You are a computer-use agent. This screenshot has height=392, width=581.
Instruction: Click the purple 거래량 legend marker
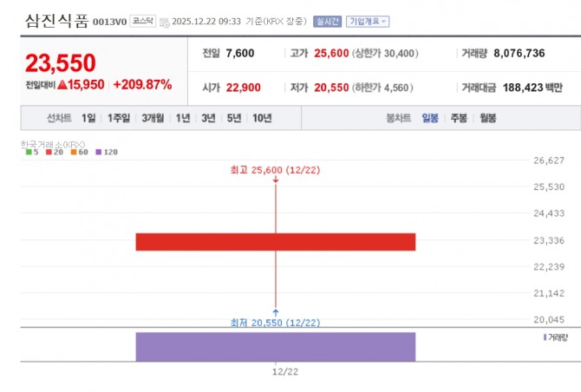[545, 336]
